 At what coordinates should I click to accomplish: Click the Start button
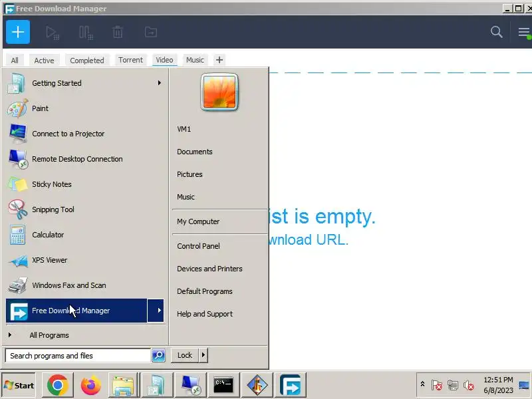[19, 385]
